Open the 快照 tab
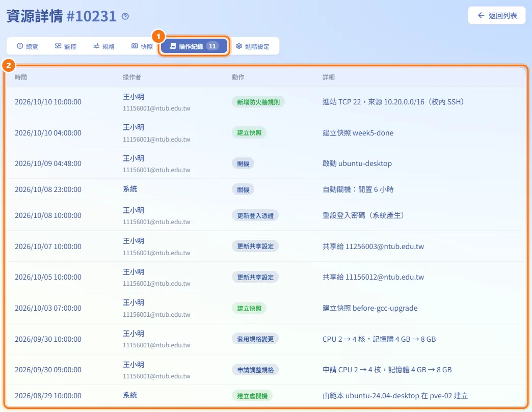This screenshot has width=532, height=412. (x=142, y=46)
